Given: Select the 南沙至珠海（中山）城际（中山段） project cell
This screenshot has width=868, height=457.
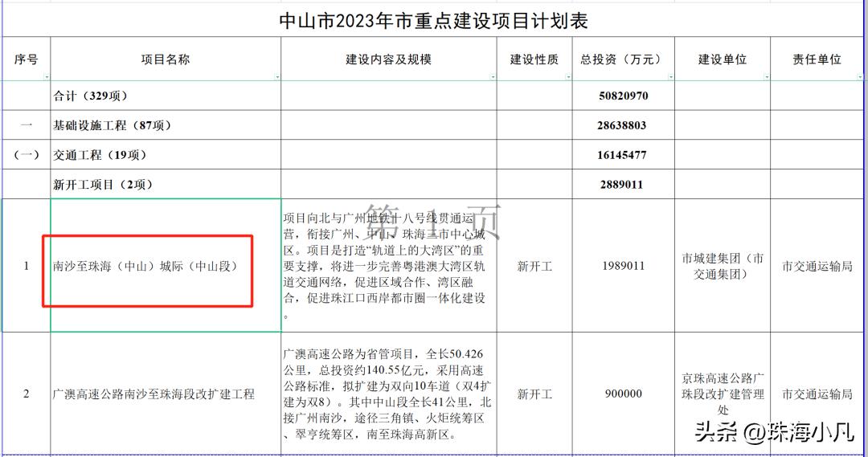Looking at the screenshot, I should [166, 266].
